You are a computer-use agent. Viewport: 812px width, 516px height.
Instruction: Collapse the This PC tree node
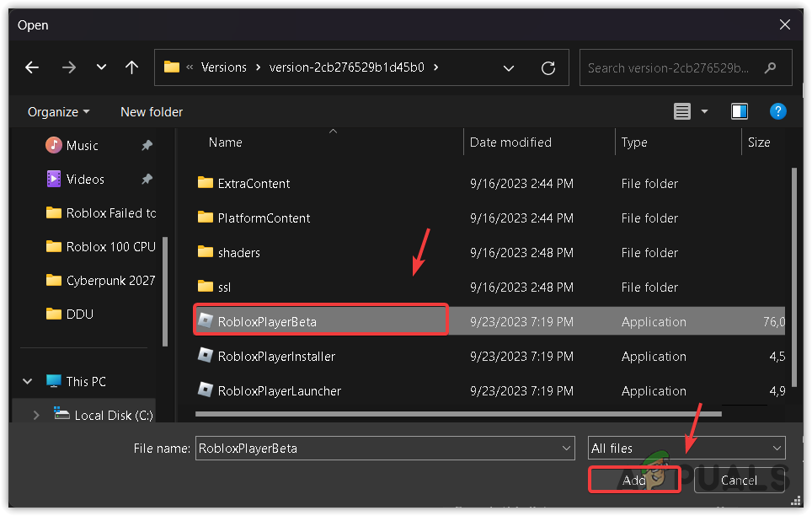click(x=29, y=381)
